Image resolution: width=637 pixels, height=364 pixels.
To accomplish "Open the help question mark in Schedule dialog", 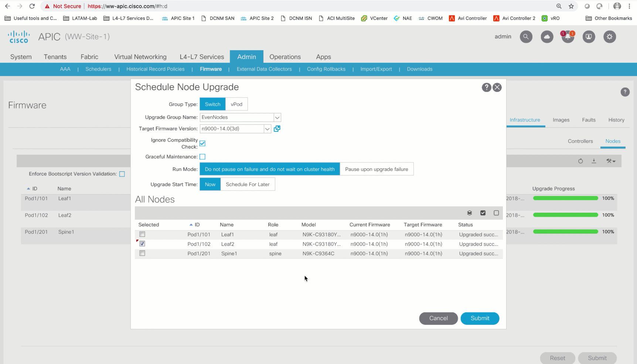I will (486, 87).
